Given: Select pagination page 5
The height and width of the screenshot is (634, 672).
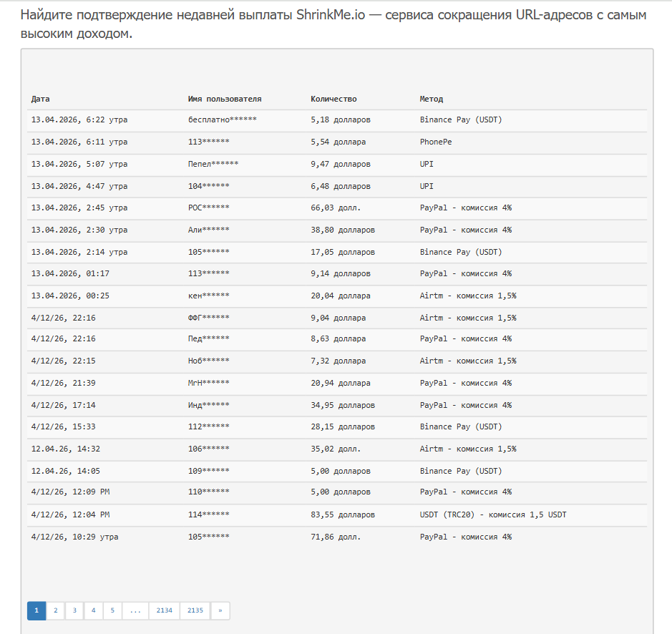Looking at the screenshot, I should click(112, 610).
